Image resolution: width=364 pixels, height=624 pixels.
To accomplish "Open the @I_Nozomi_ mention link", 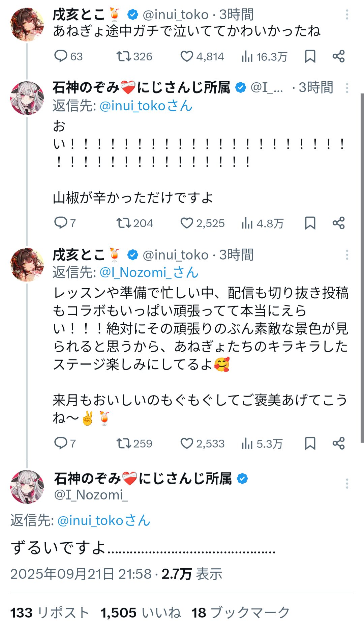I will click(149, 272).
